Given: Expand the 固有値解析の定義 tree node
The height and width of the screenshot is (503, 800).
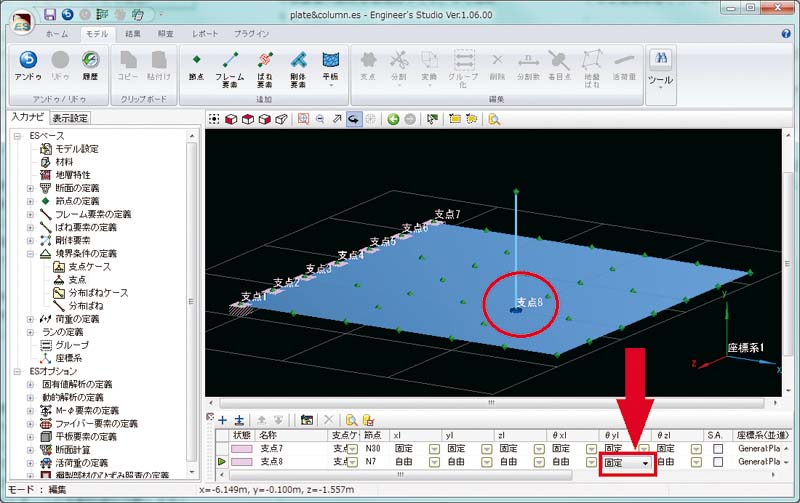Looking at the screenshot, I should tap(30, 385).
